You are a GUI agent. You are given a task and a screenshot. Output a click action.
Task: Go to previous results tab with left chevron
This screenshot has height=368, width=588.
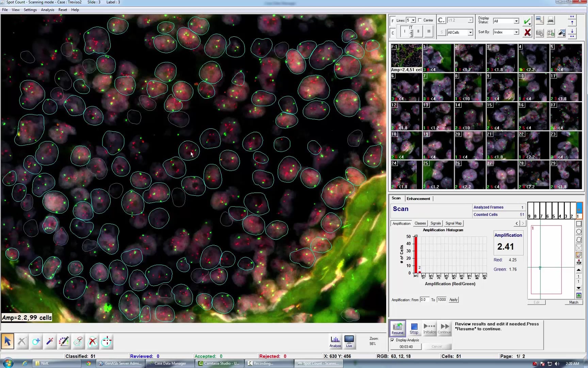517,224
